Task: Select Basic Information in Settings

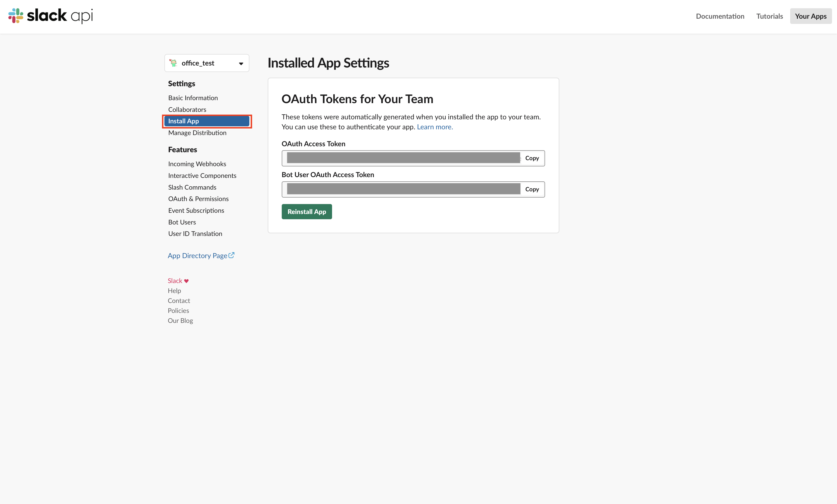Action: [193, 98]
